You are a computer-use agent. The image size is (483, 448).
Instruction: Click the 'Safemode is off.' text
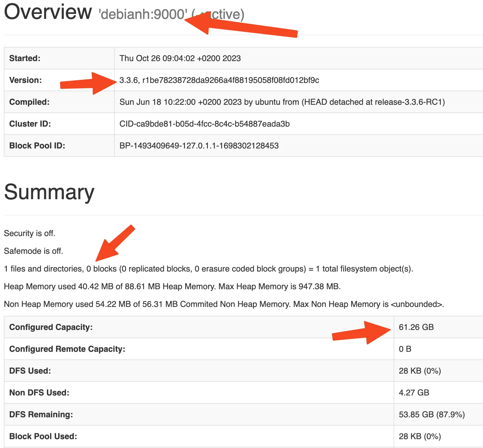click(33, 251)
